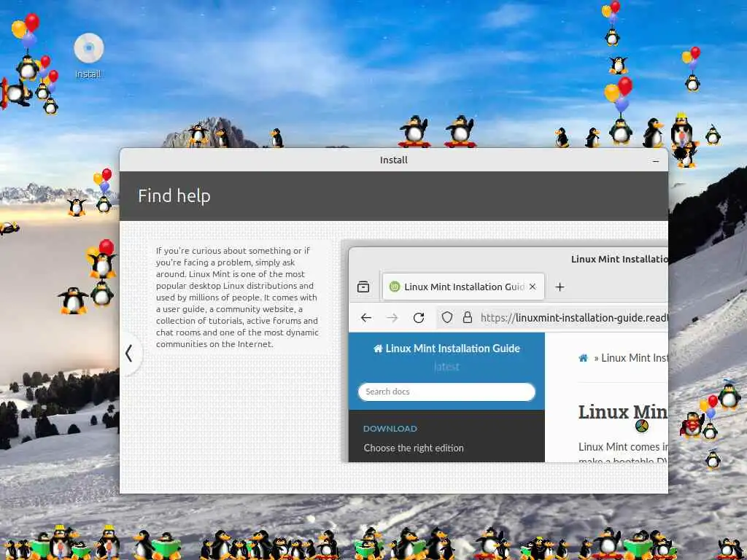Click the Find help heading
The image size is (747, 560).
pyautogui.click(x=174, y=195)
